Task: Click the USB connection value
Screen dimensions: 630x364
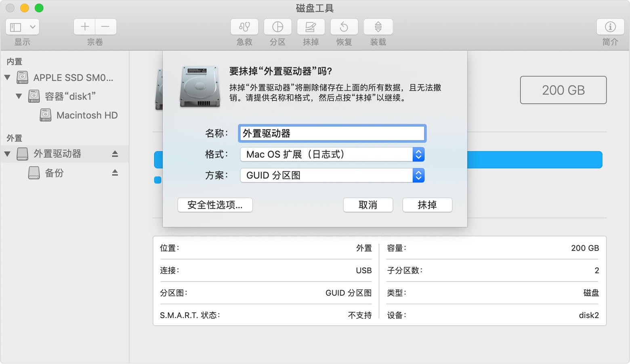Action: (363, 270)
